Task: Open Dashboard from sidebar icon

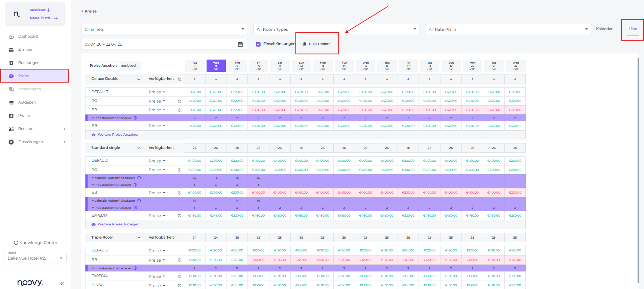Action: tap(11, 37)
